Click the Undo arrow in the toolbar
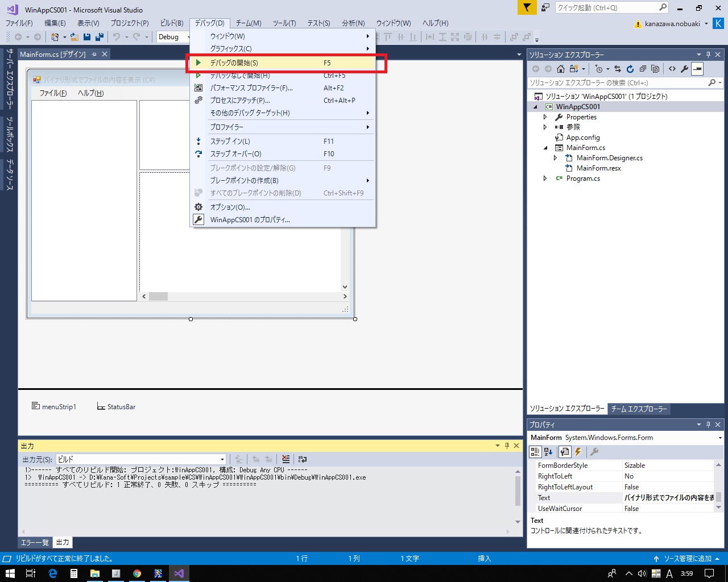Screen dimensions: 728x582 click(117, 37)
